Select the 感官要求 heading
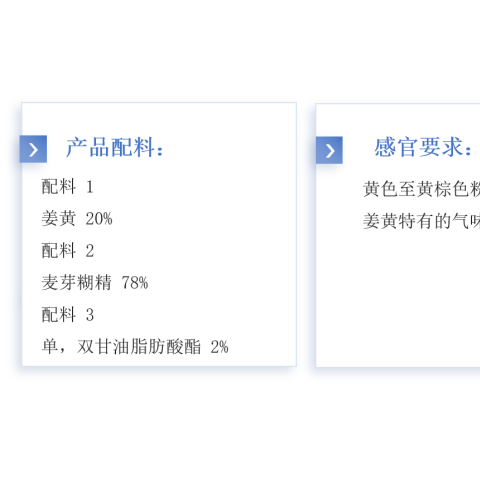480x480 pixels. coord(423,147)
